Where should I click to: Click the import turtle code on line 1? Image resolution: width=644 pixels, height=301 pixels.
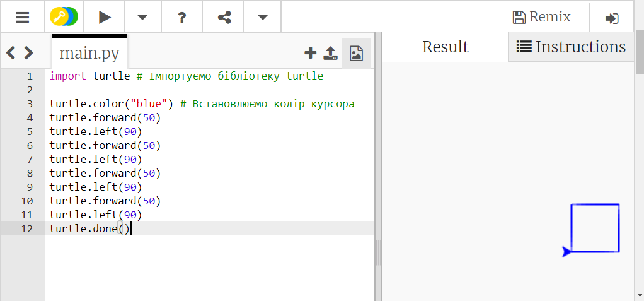click(89, 76)
